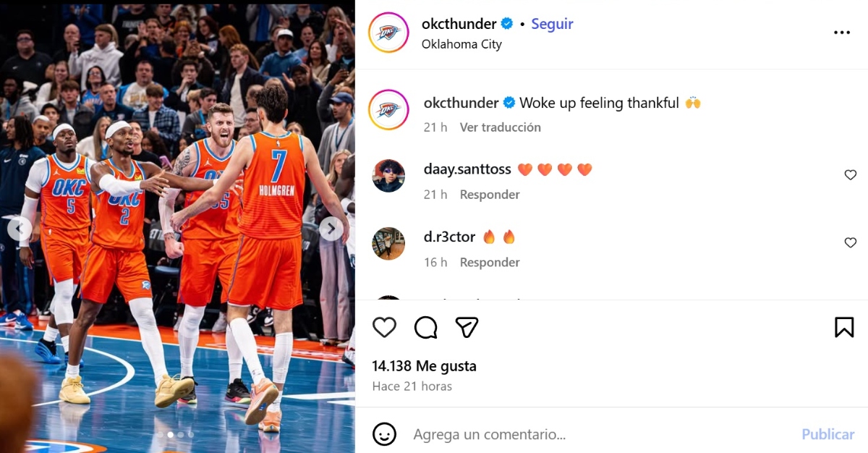Open comments with the speech bubble icon

point(426,327)
